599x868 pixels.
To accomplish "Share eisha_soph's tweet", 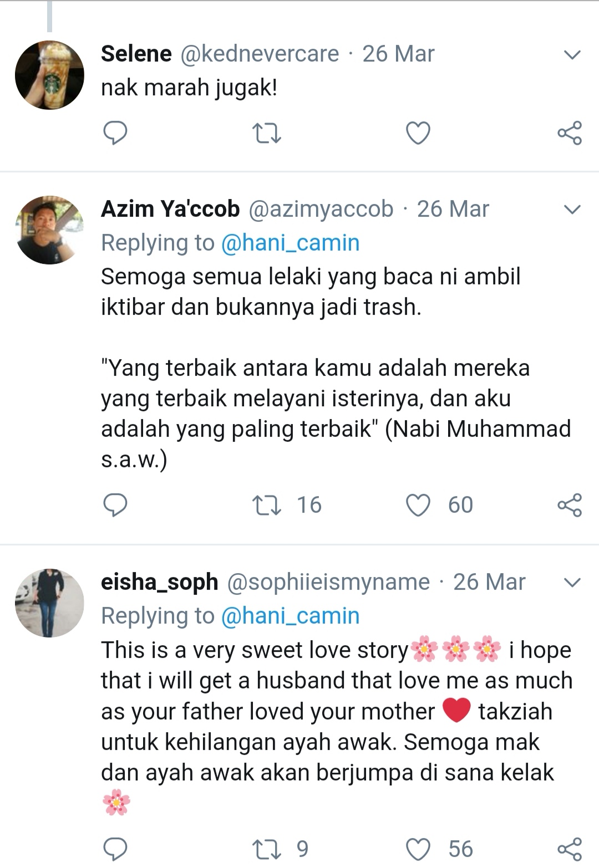I will click(570, 849).
